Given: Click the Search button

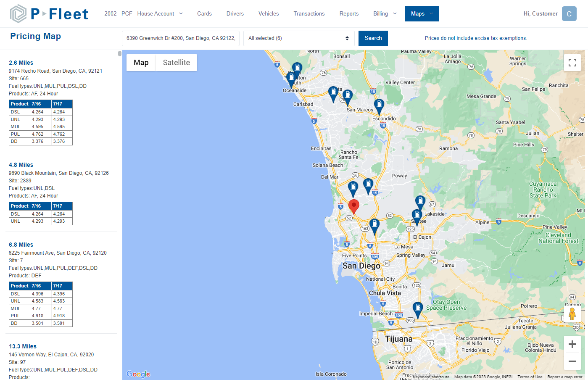Looking at the screenshot, I should tap(373, 38).
